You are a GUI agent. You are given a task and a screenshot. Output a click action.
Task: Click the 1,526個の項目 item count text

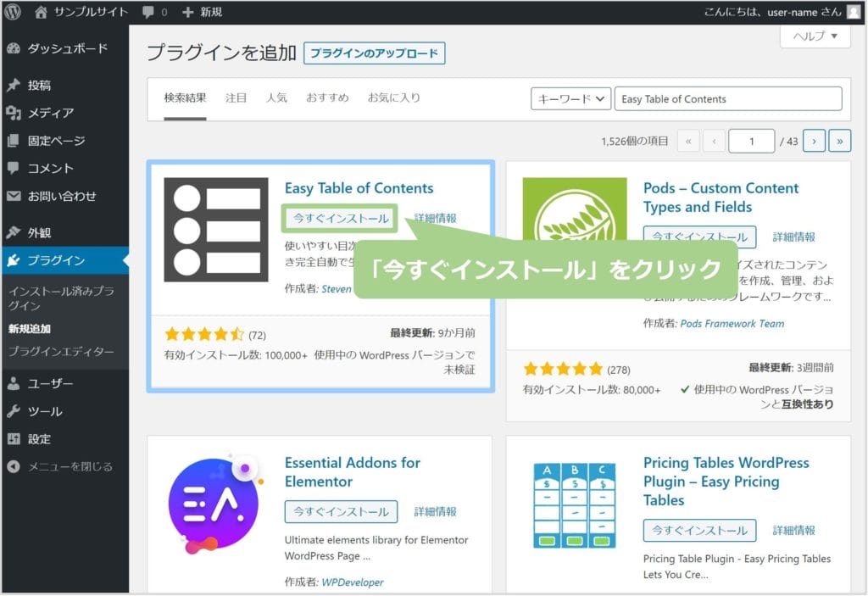coord(634,142)
